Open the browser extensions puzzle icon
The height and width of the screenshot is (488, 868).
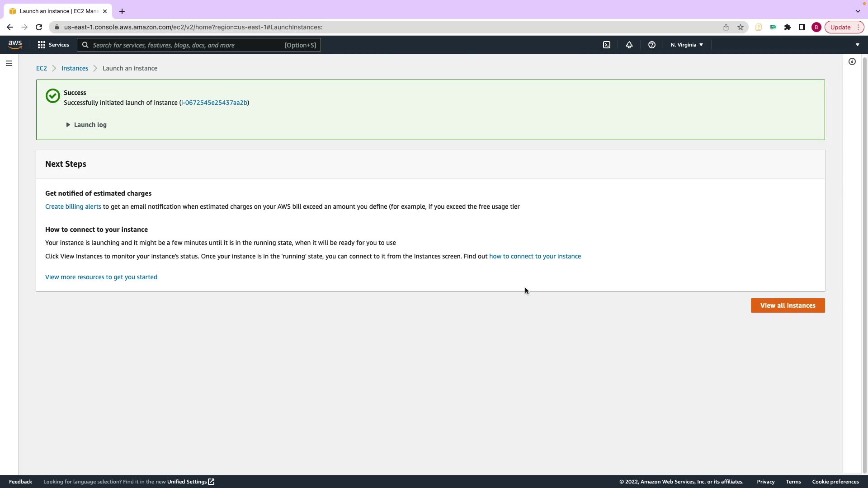click(787, 27)
